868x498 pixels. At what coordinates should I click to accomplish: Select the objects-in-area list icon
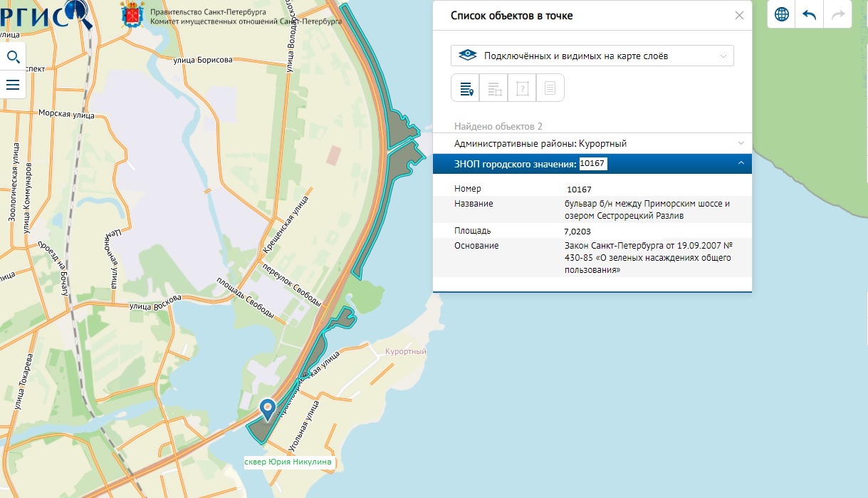point(494,88)
